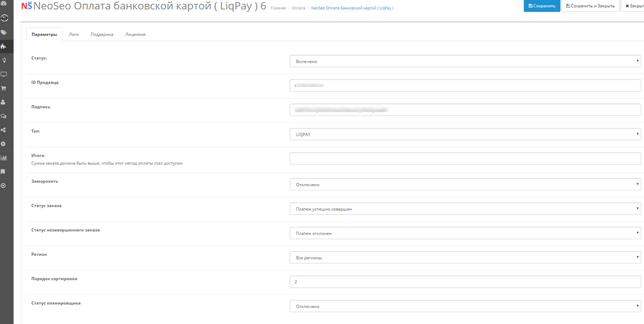644x324 pixels.
Task: Click the hint text under Итого
Action: (107, 163)
